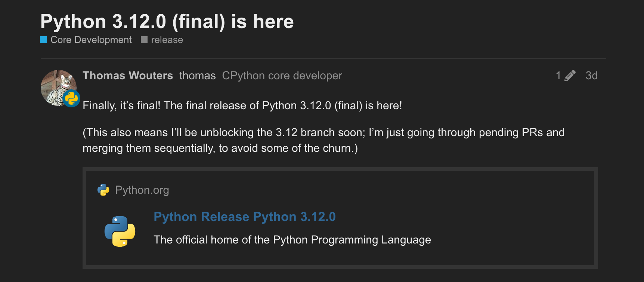Click the CPython core developer title
Screen dimensions: 644x282
(x=282, y=76)
